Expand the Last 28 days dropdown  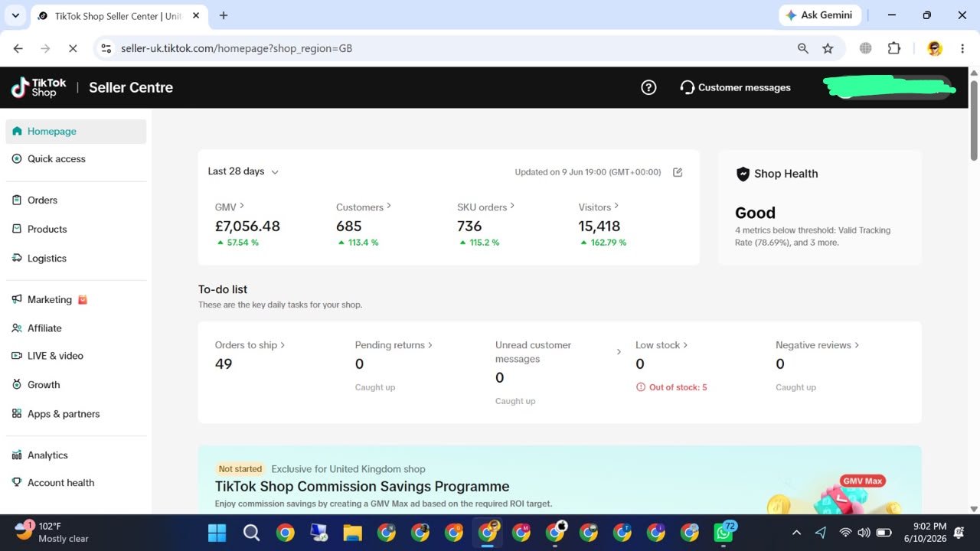coord(243,171)
